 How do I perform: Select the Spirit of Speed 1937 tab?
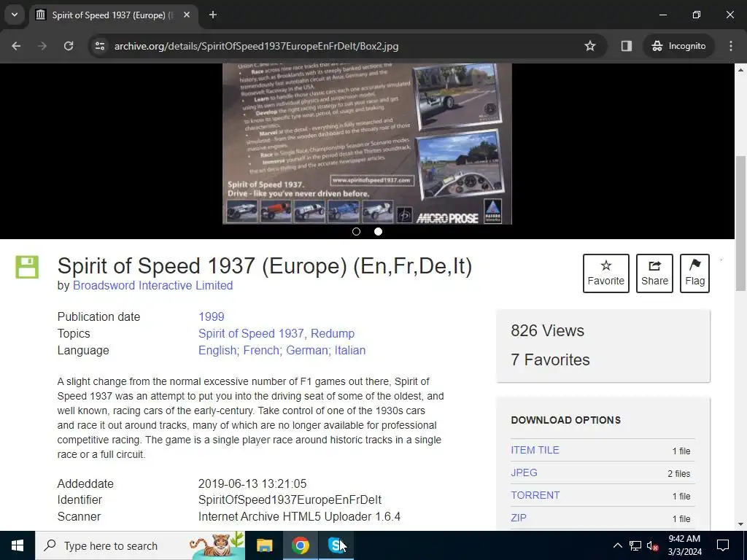[113, 15]
